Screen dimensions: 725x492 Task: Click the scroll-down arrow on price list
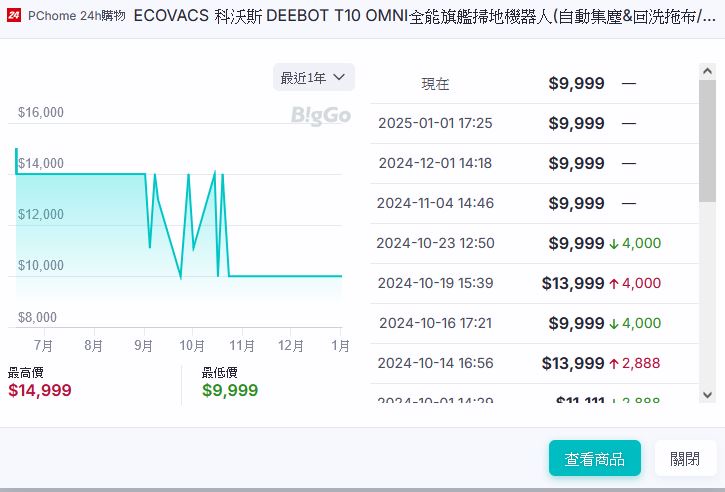(x=707, y=395)
